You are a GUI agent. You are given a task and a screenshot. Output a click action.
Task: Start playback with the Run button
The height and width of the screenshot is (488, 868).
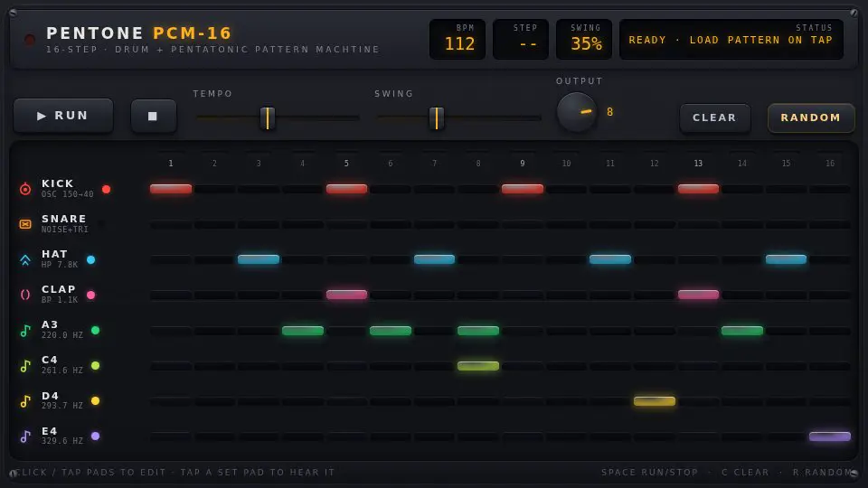[x=63, y=116]
